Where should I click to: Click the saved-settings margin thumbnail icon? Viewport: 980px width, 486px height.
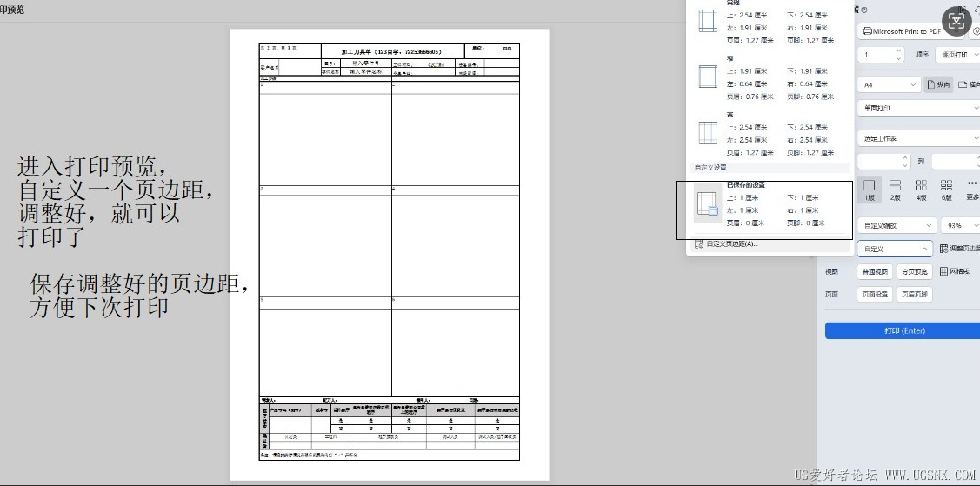tap(708, 203)
